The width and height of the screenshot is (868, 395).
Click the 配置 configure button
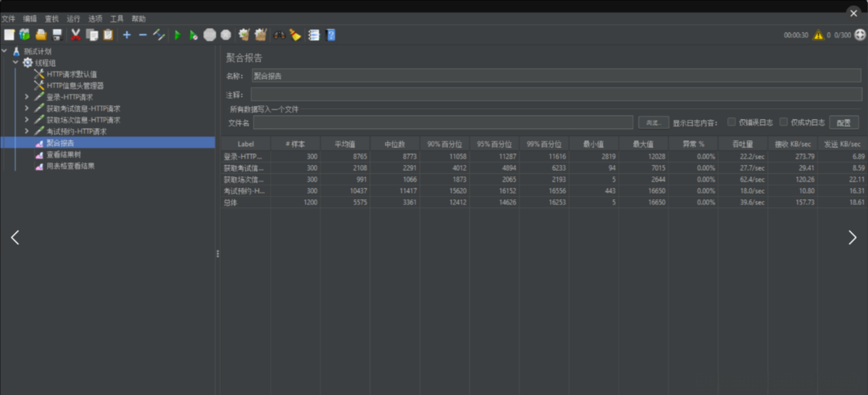coord(844,122)
